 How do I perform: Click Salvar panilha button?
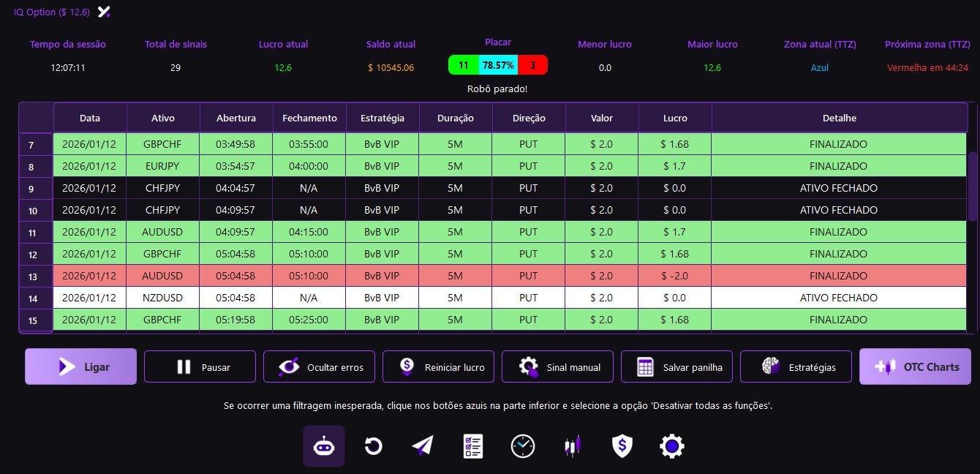pos(676,366)
